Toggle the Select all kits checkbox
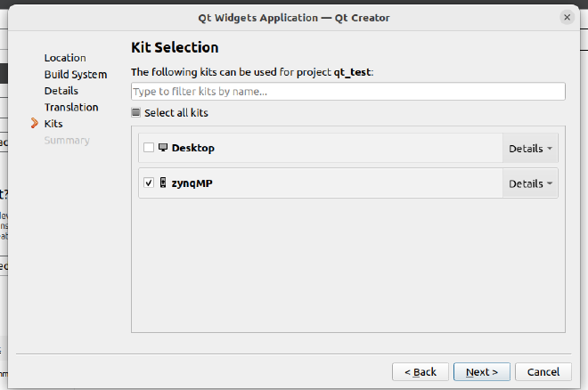 point(136,113)
